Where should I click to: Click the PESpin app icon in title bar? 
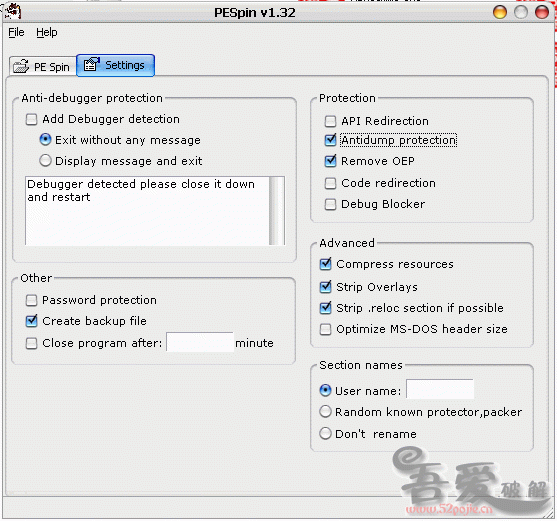click(x=13, y=11)
